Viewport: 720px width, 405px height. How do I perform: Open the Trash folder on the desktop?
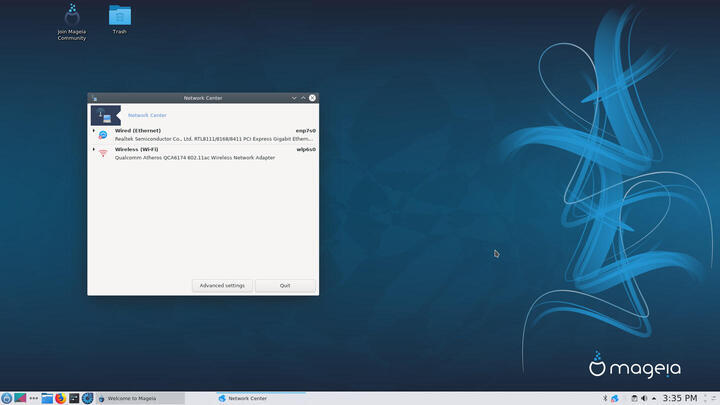[x=120, y=19]
